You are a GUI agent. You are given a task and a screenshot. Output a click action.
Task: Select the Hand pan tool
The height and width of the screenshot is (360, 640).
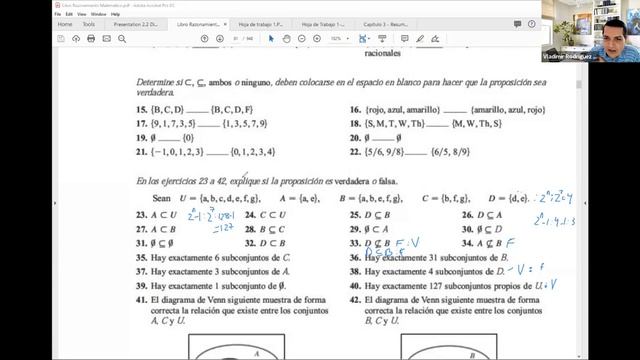pos(287,39)
